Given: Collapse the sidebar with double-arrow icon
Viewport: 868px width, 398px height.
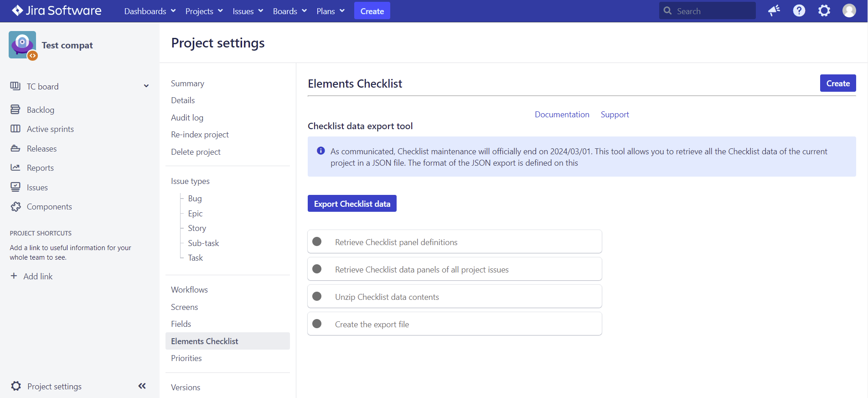Looking at the screenshot, I should pyautogui.click(x=142, y=386).
